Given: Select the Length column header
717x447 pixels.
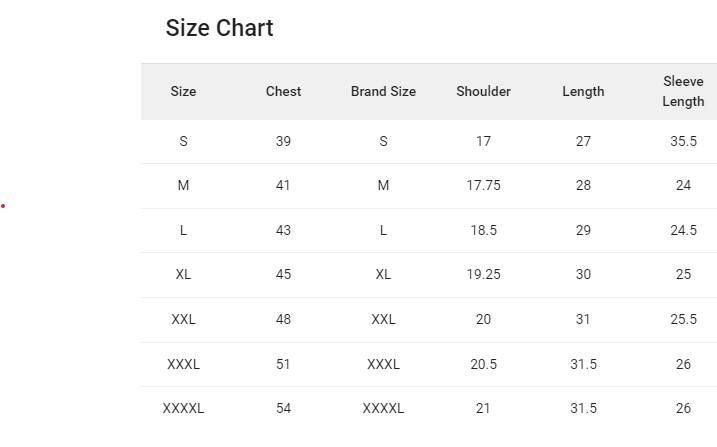Looking at the screenshot, I should click(583, 91).
